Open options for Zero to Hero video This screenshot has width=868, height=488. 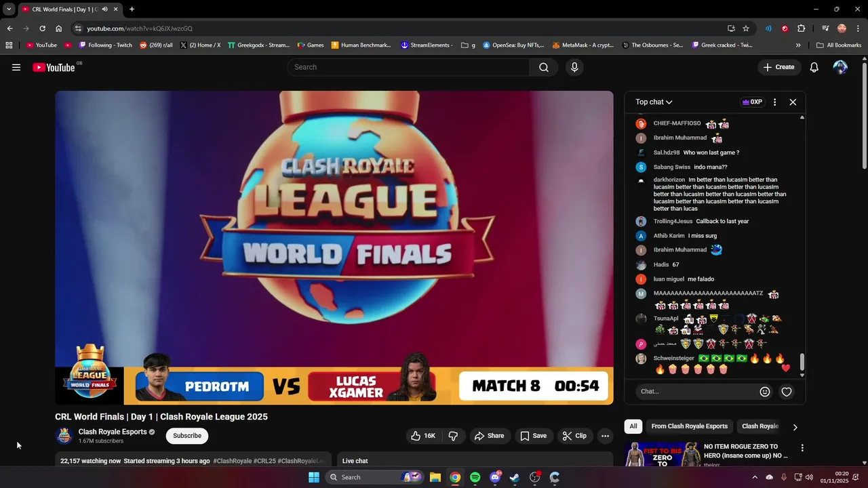pyautogui.click(x=802, y=448)
